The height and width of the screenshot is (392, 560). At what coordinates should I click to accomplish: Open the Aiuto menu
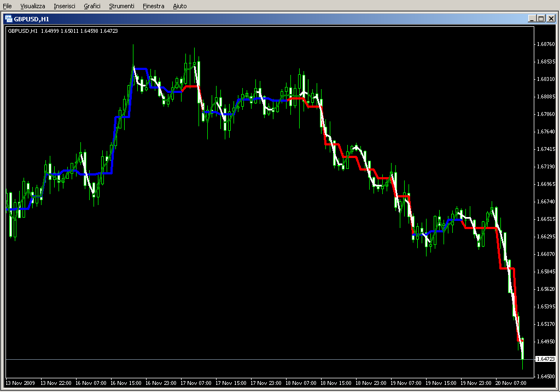tap(180, 6)
